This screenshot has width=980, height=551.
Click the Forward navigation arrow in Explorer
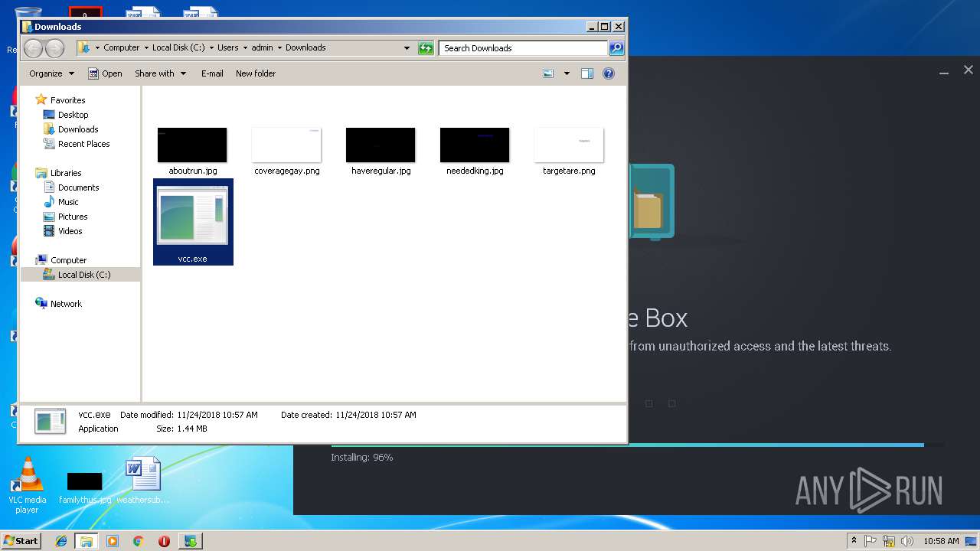click(54, 48)
